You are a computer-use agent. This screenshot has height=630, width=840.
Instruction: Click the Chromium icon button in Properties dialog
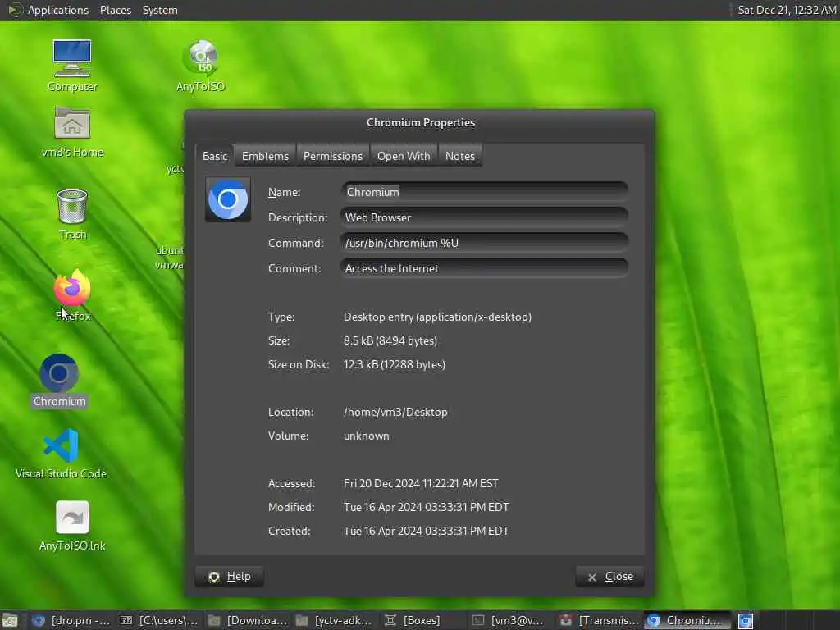(x=228, y=200)
